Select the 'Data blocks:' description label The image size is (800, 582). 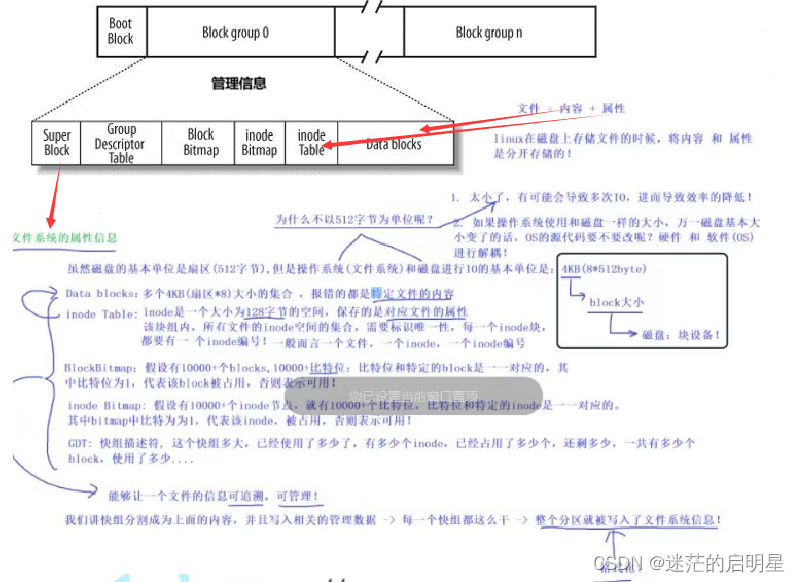click(x=102, y=294)
